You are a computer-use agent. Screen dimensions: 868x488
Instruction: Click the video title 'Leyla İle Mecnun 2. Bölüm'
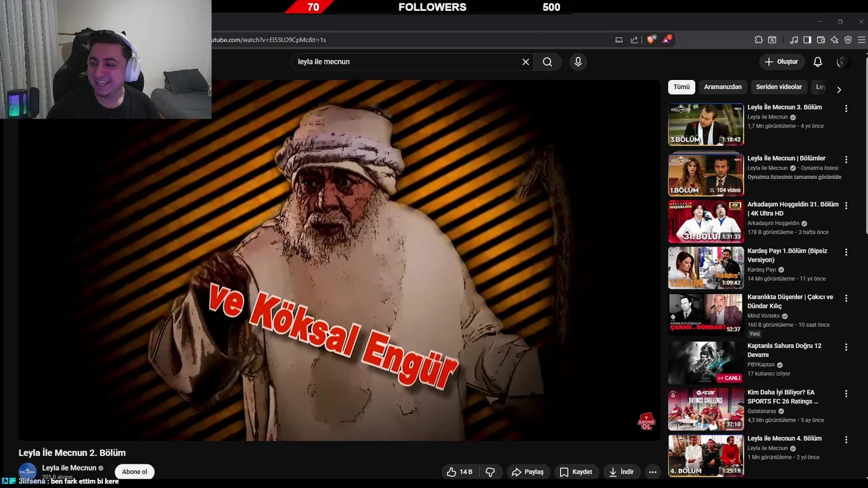click(x=72, y=453)
